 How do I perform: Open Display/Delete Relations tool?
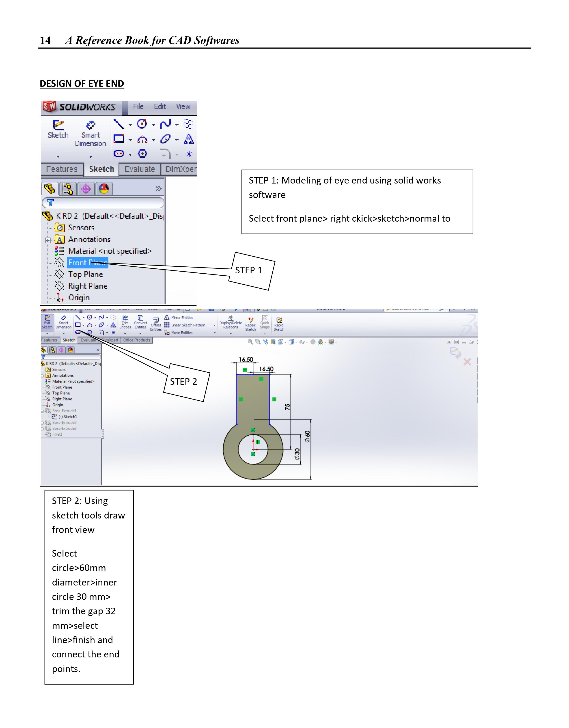(x=230, y=322)
